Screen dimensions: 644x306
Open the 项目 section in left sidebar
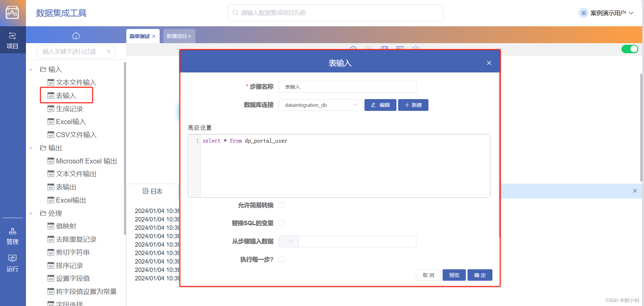[12, 40]
